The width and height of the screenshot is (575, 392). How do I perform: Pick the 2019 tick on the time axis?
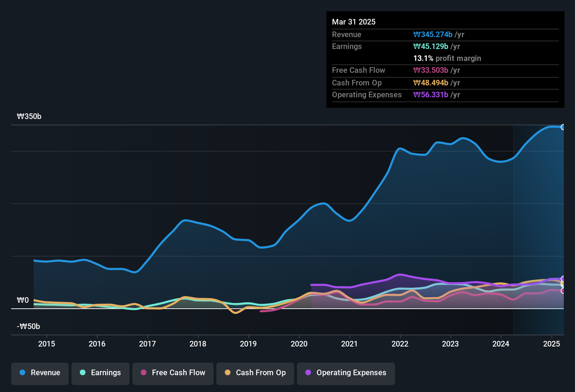click(248, 344)
